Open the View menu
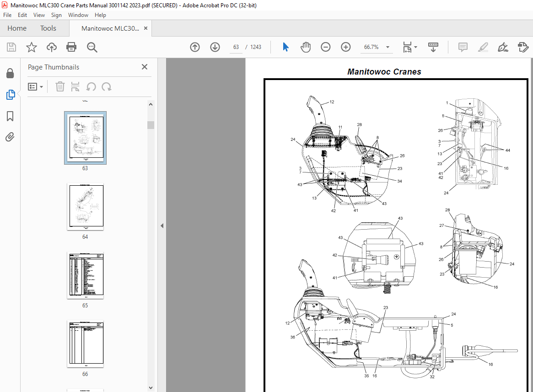533x392 pixels. tap(39, 15)
